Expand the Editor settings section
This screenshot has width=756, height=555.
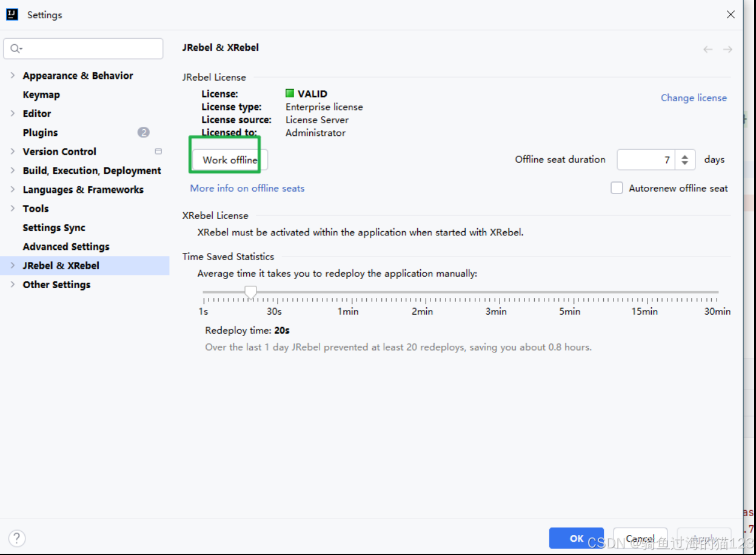tap(13, 113)
